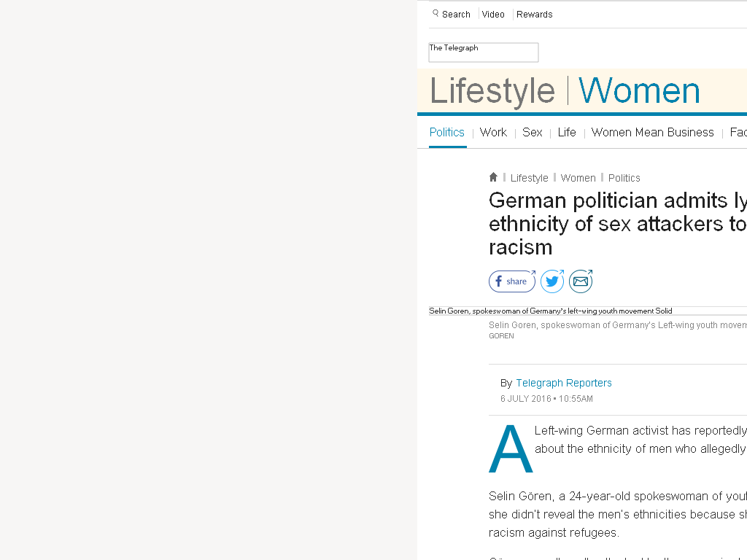747x560 pixels.
Task: Click the Women breadcrumb link
Action: 578,178
